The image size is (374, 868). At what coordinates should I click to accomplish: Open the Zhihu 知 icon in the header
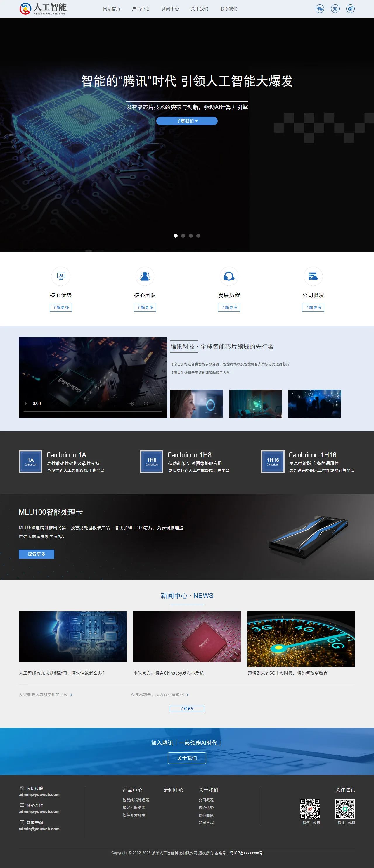[335, 9]
